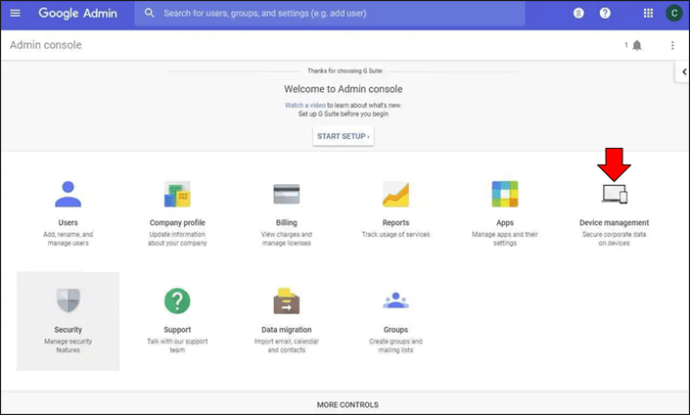Click "Import email, calendar and contacts" text
Screen dimensions: 690x415
286,345
